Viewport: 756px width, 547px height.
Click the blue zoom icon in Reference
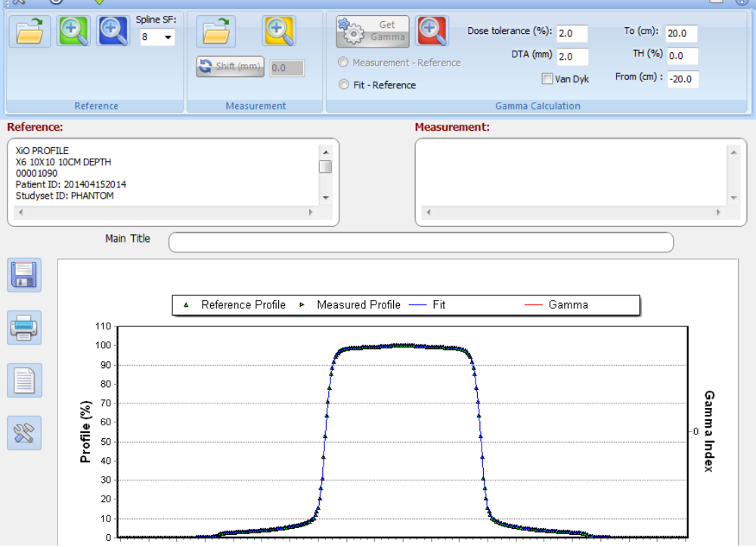113,31
